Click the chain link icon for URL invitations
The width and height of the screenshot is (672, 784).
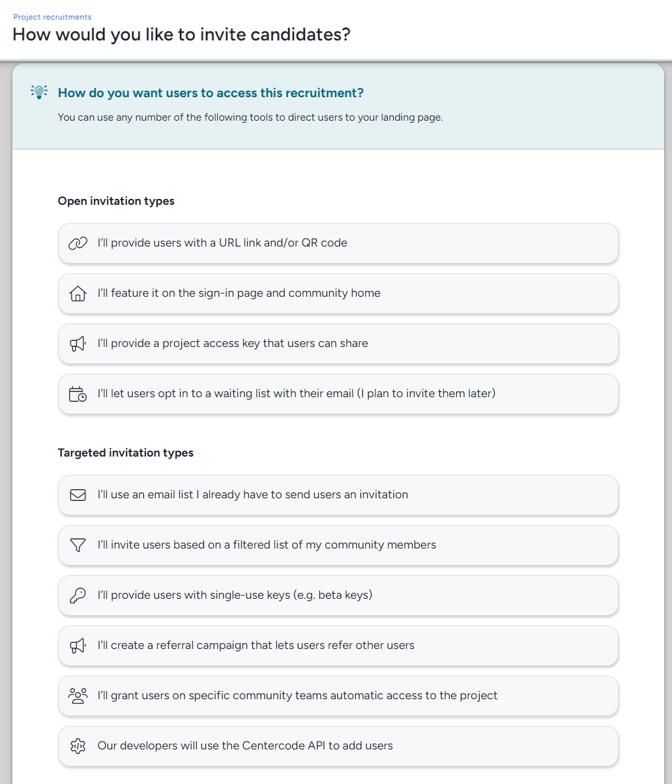click(x=78, y=242)
